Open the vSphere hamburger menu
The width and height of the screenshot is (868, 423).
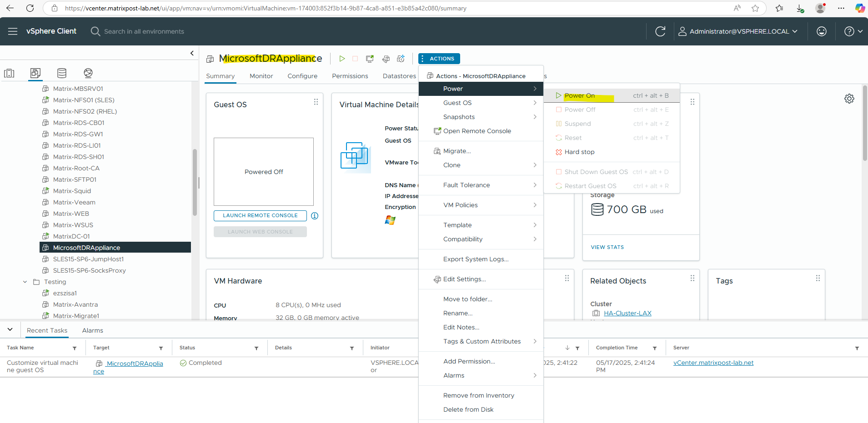pyautogui.click(x=13, y=31)
